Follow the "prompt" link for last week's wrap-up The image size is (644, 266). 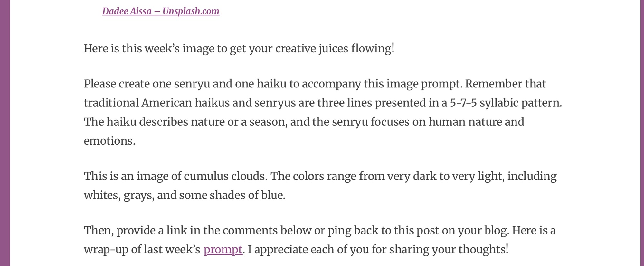(223, 250)
